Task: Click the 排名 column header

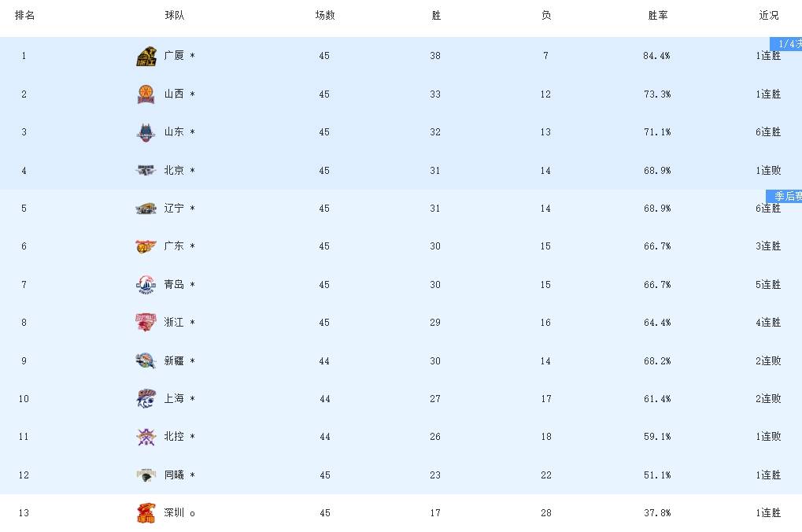Action: coord(24,16)
